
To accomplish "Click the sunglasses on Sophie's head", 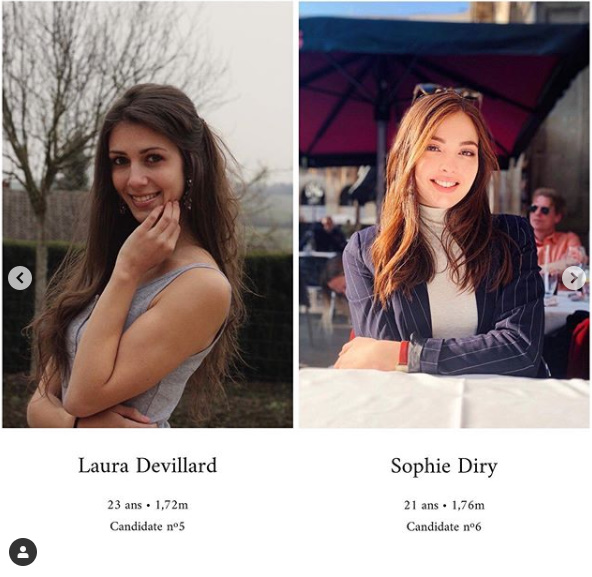I will tap(447, 93).
